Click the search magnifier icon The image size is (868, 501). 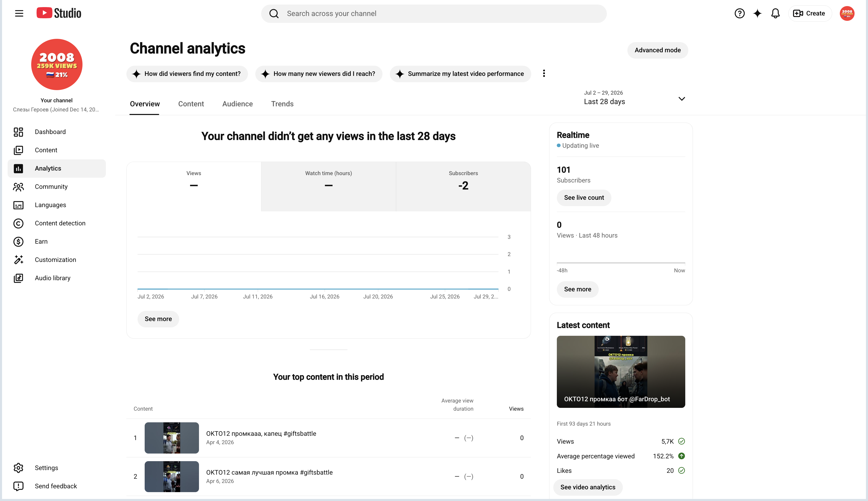(x=274, y=13)
